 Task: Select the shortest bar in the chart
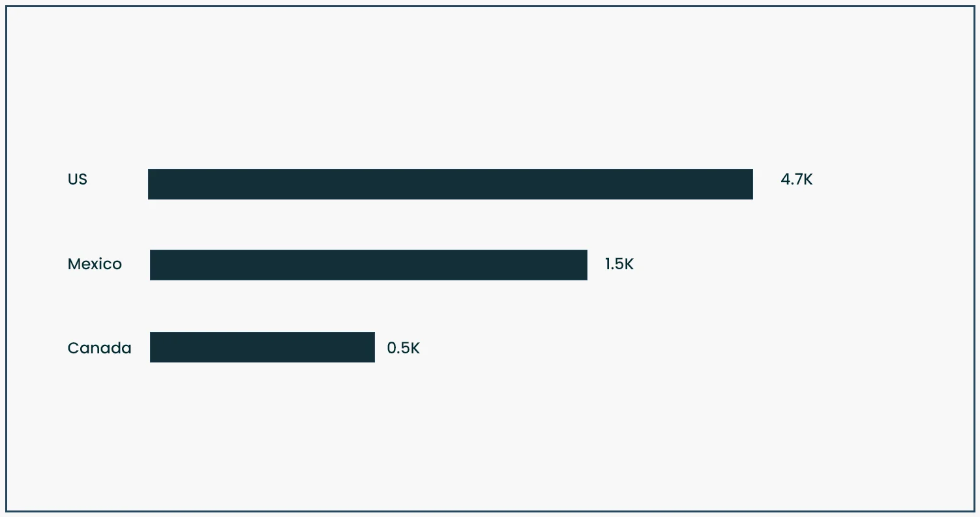click(262, 347)
